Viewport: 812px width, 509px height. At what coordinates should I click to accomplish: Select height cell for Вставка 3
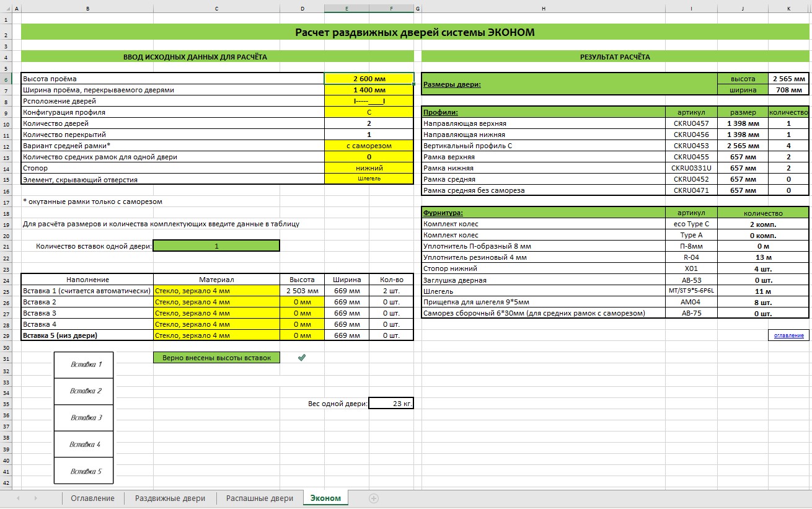click(302, 313)
